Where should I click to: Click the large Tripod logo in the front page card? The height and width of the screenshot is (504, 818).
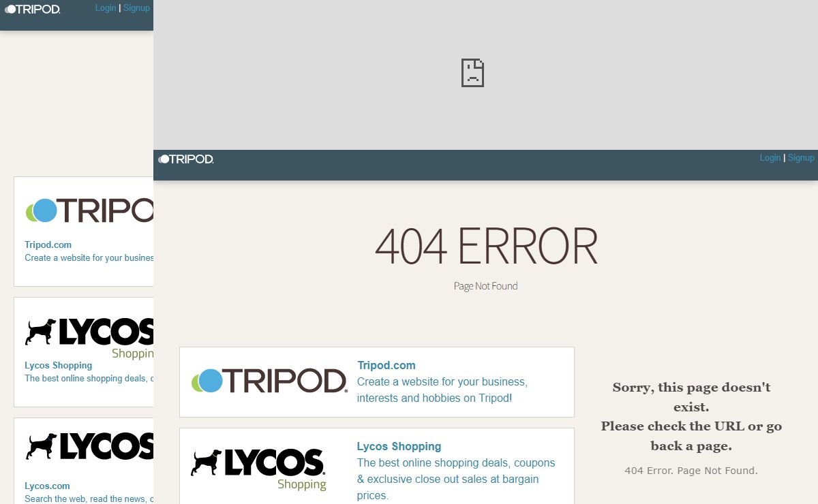click(269, 381)
